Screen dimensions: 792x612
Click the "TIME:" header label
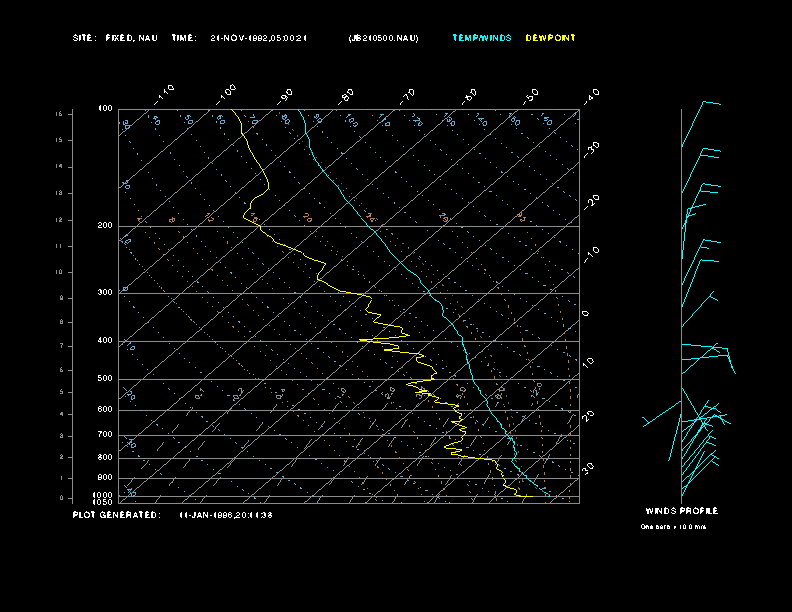[184, 38]
